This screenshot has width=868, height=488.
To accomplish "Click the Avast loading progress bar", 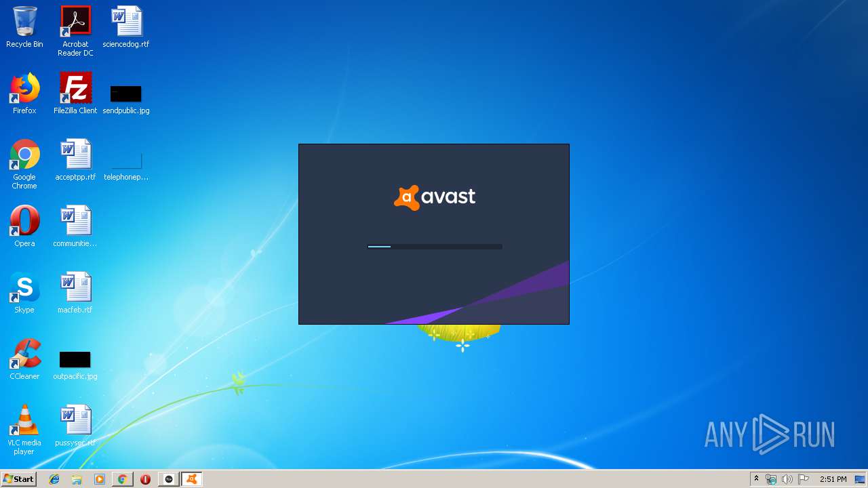I will (x=435, y=247).
